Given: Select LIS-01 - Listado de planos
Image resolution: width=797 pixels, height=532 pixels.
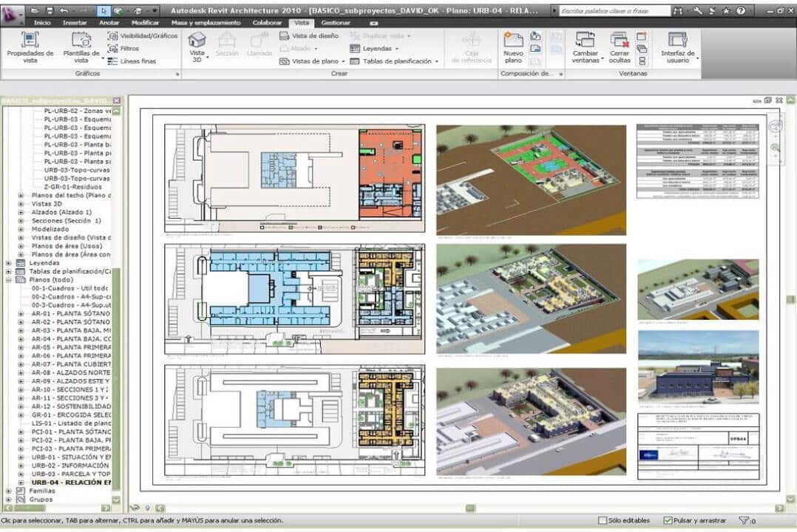Looking at the screenshot, I should point(71,424).
